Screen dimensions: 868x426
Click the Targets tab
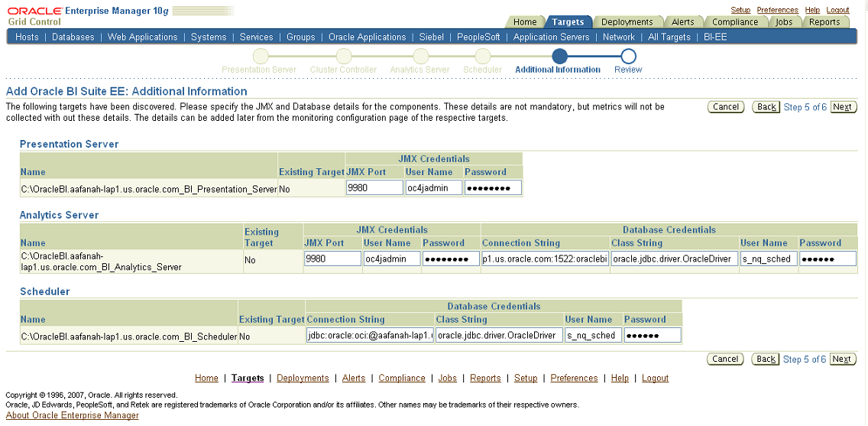pos(568,22)
